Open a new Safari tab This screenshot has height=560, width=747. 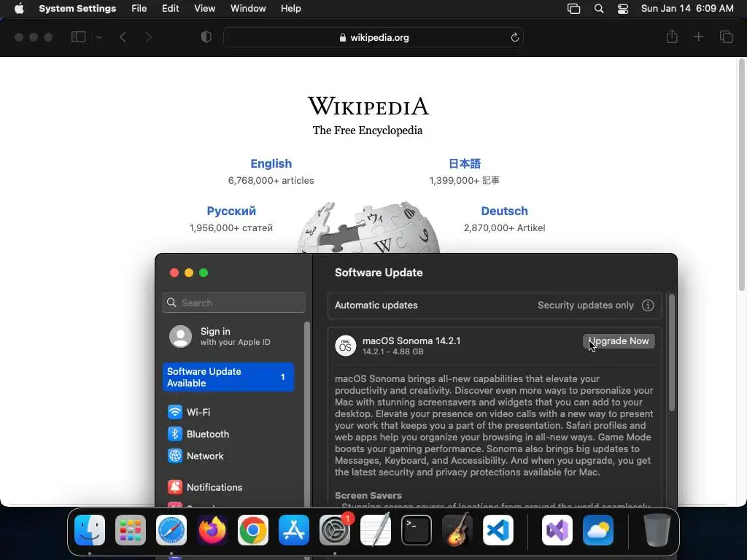[x=698, y=36]
